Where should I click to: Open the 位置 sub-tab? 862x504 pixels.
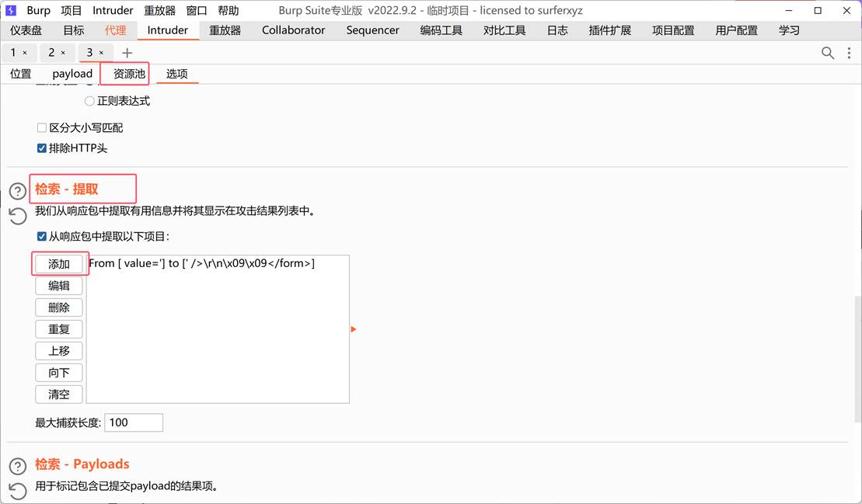point(21,74)
